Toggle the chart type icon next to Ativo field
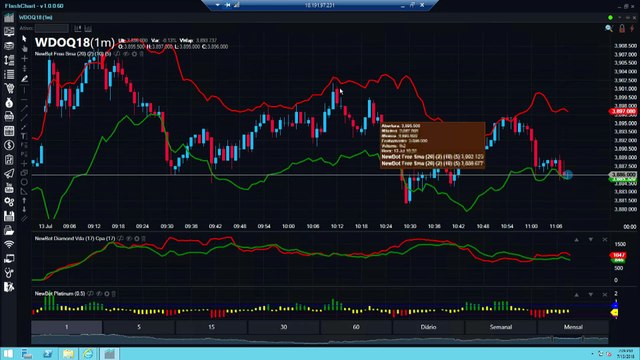640x360 pixels. click(78, 28)
